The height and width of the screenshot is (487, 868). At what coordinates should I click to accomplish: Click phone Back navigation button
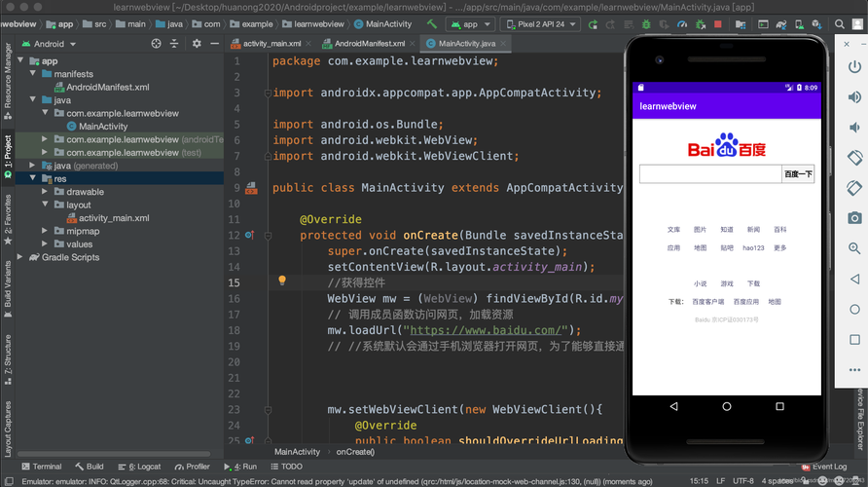click(x=673, y=406)
